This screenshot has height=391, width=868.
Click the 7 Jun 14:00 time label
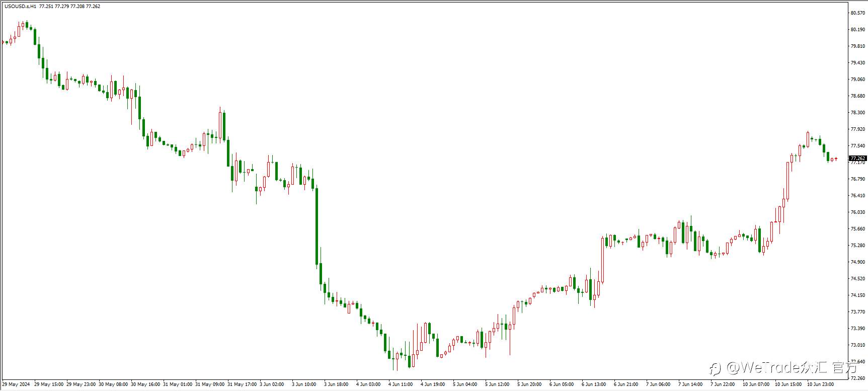(690, 384)
